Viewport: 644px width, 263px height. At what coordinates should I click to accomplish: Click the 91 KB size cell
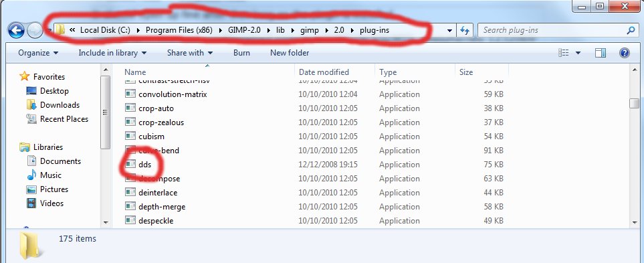click(494, 151)
